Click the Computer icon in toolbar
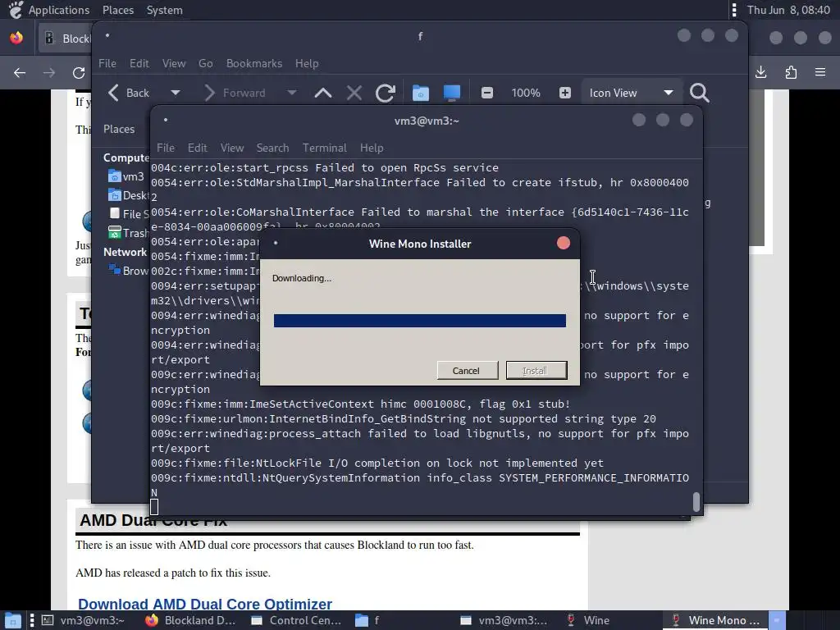Screen dimensions: 840x630 452,94
